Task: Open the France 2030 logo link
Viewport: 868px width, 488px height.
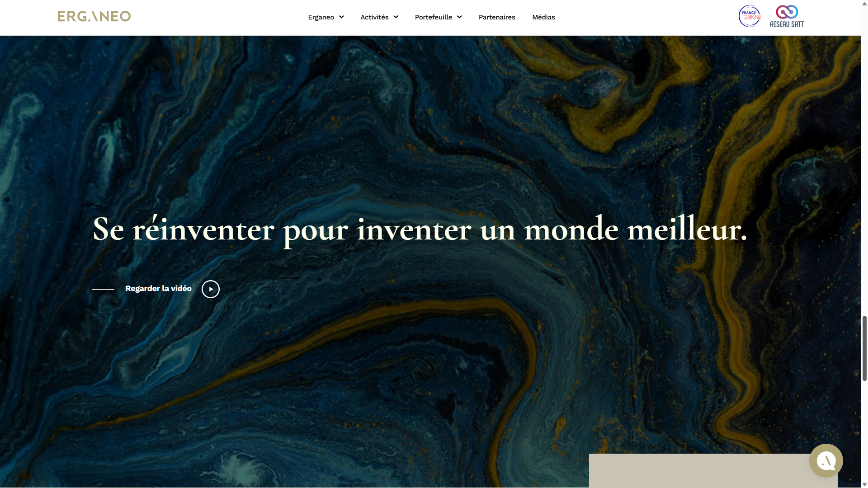Action: [750, 16]
